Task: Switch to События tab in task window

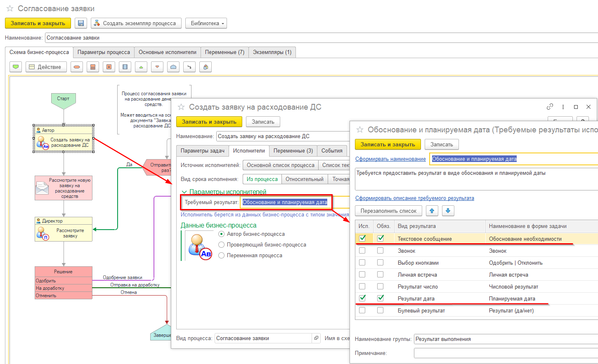Action: point(332,151)
